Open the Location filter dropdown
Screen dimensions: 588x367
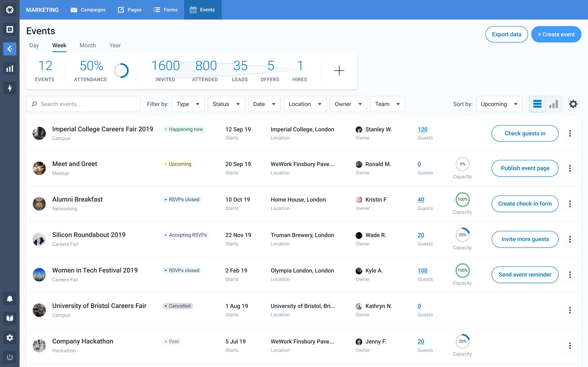[x=305, y=104]
